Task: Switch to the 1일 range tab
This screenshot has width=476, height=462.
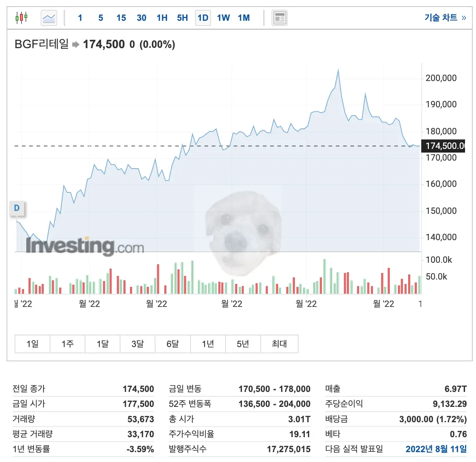Action: [x=32, y=344]
